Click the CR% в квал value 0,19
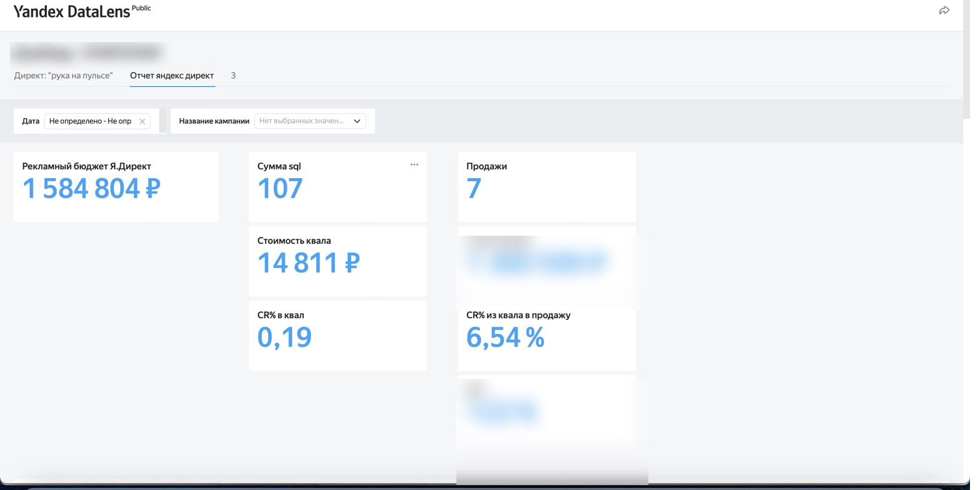The image size is (980, 490). (284, 337)
